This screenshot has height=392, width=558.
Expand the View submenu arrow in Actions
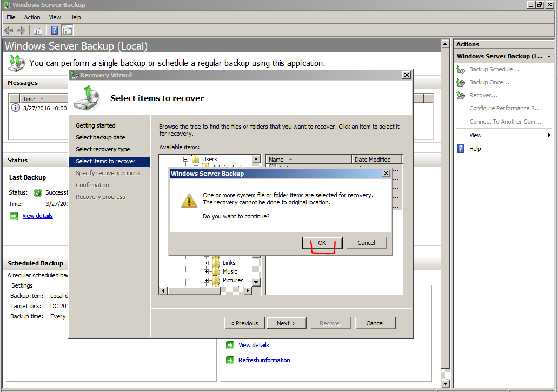tap(549, 135)
